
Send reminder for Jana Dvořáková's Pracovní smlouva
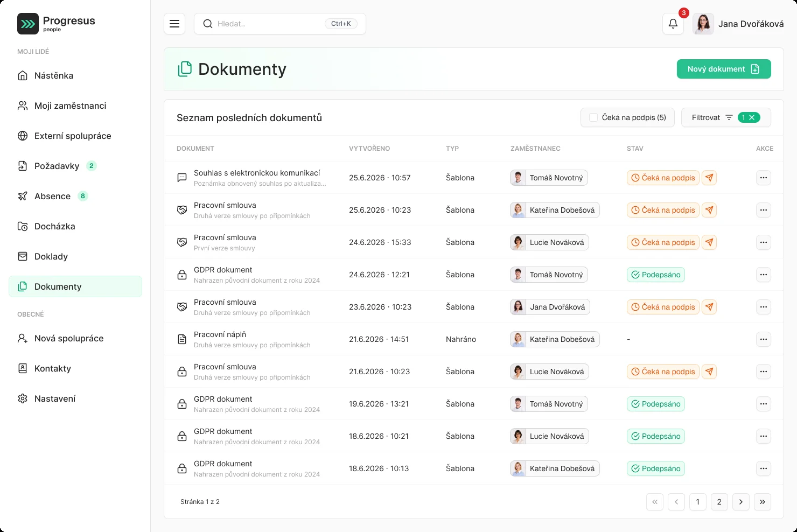[x=710, y=307]
